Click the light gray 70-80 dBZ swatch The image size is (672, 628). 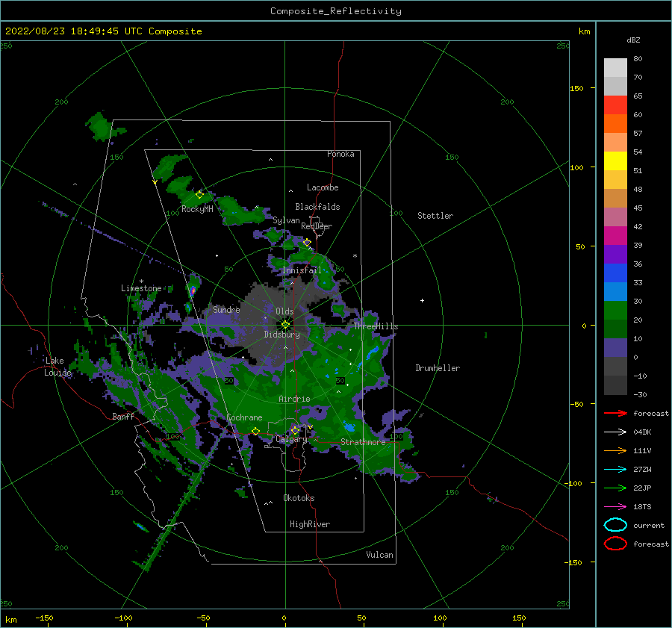coord(615,68)
